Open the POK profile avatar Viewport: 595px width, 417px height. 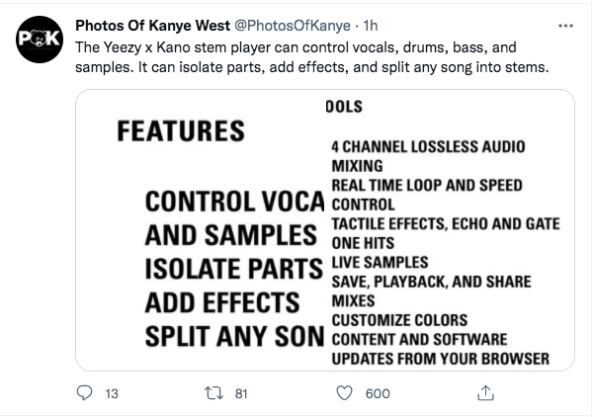[39, 39]
